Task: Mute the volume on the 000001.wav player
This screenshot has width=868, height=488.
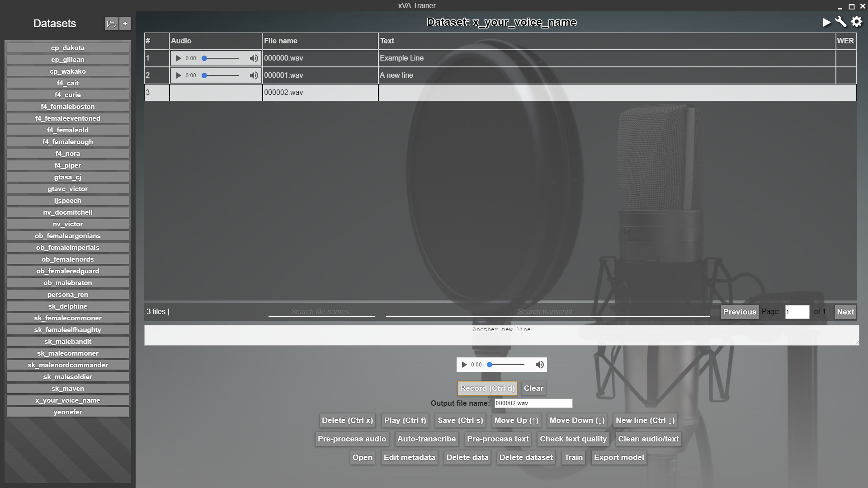Action: point(253,75)
